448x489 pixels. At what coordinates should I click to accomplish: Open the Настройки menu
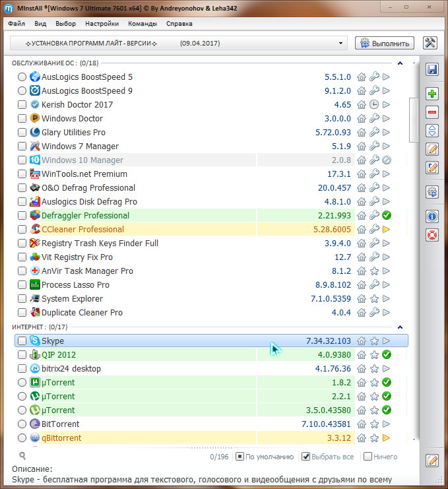[x=102, y=24]
